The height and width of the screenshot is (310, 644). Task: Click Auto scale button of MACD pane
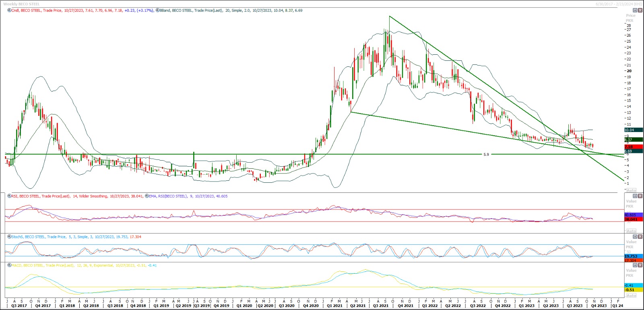pyautogui.click(x=632, y=296)
